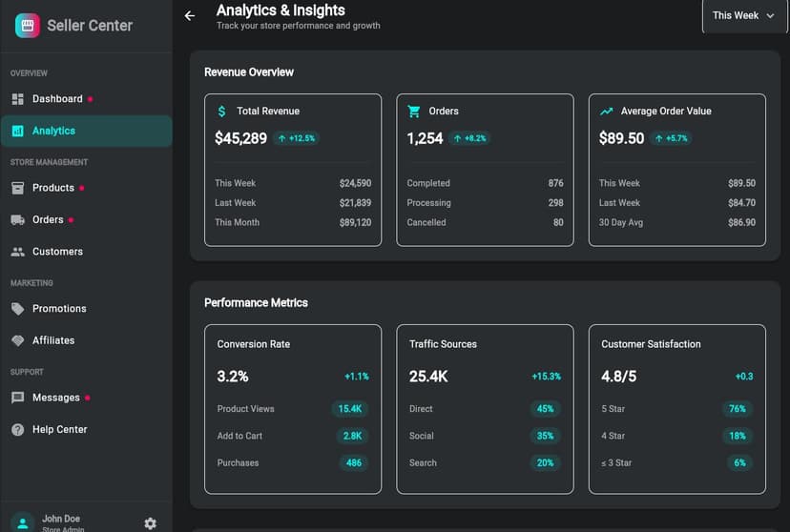
Task: Click the back arrow next to Analytics & Insights
Action: [190, 16]
